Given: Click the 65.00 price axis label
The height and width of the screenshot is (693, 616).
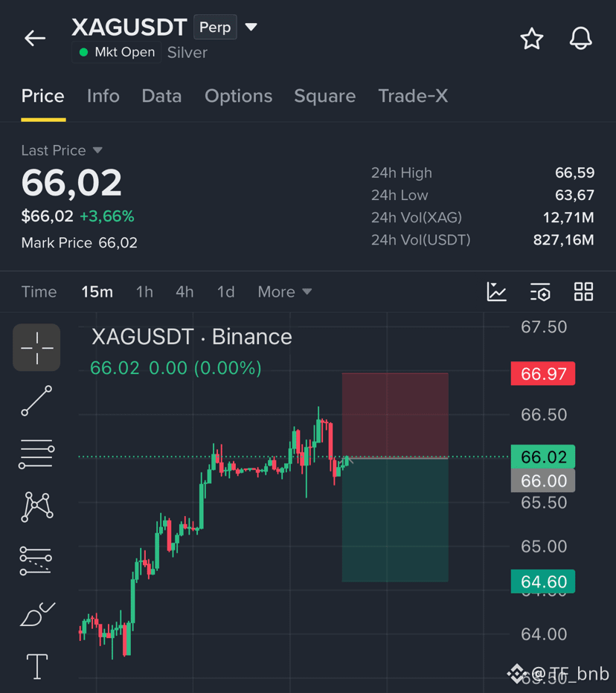Looking at the screenshot, I should [544, 547].
